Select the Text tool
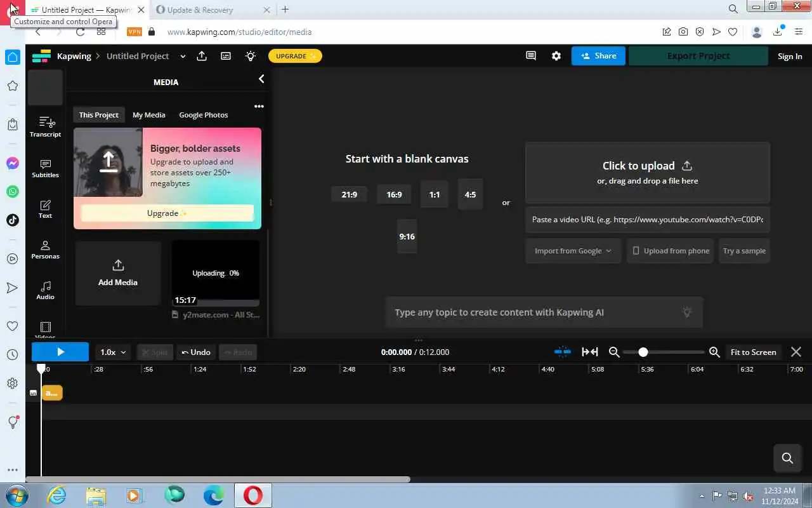812x508 pixels. point(45,209)
